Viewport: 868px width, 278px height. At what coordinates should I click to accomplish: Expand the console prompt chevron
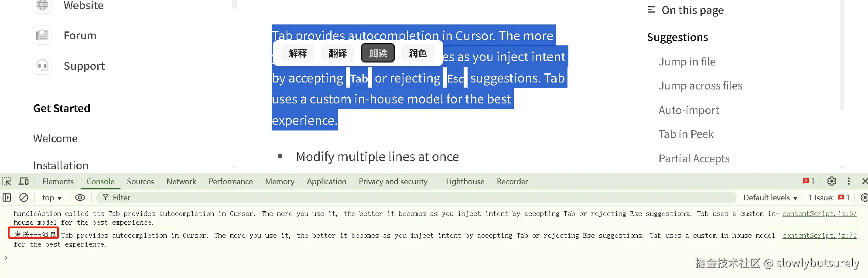[x=6, y=258]
